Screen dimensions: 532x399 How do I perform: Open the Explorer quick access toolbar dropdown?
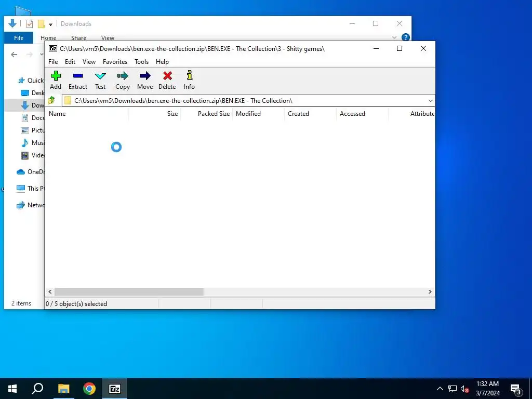pyautogui.click(x=50, y=24)
